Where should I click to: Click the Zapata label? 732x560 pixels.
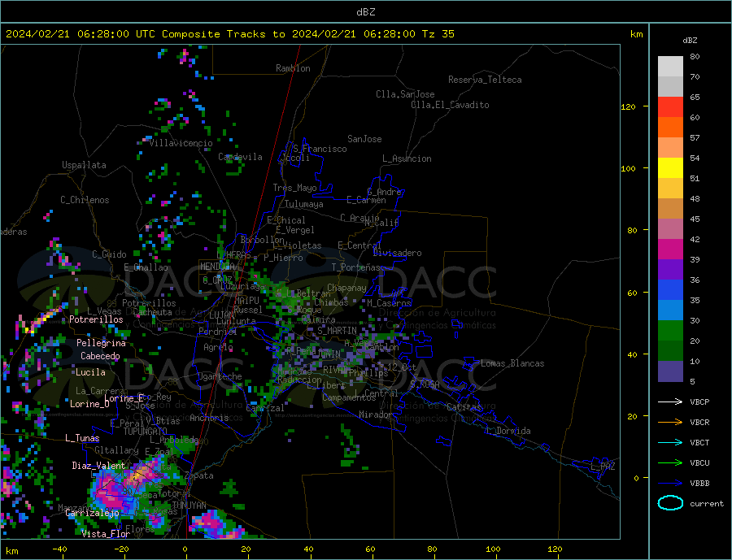coord(199,475)
